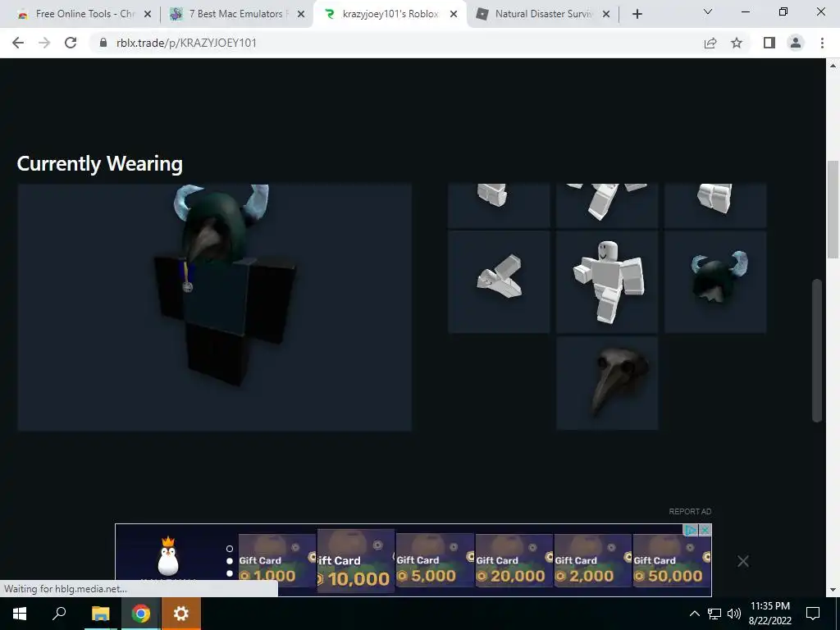
Task: Dismiss the ad via its small x icon
Action: (705, 530)
